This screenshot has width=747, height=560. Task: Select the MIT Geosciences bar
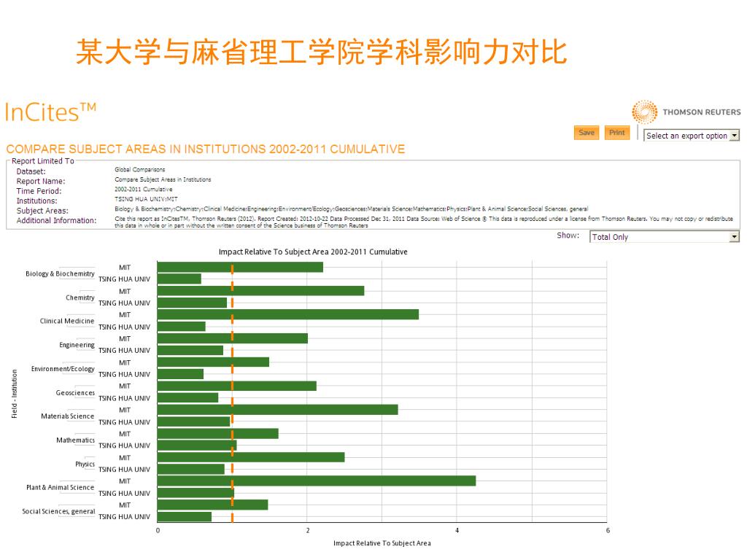coord(237,386)
